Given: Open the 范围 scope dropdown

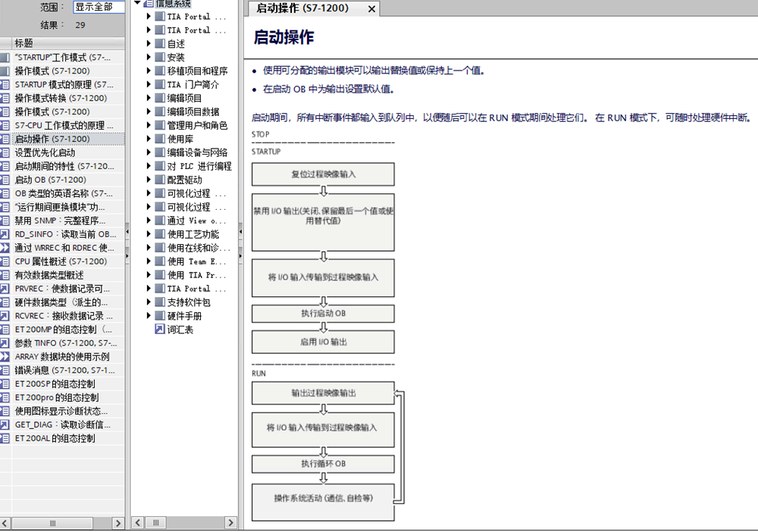Looking at the screenshot, I should [99, 7].
